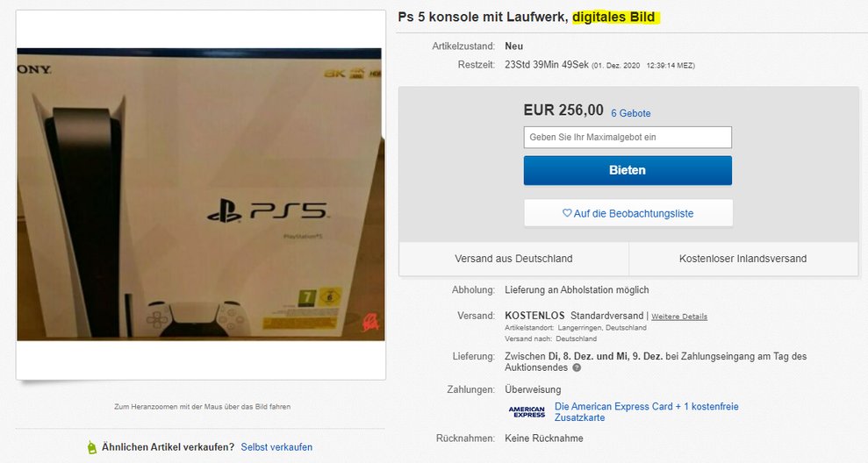Click the Selbst verkaufen link
The height and width of the screenshot is (463, 868).
coord(276,447)
